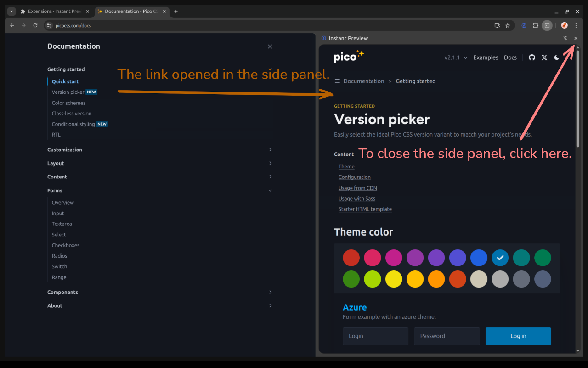Go forward in browser history

click(x=24, y=25)
